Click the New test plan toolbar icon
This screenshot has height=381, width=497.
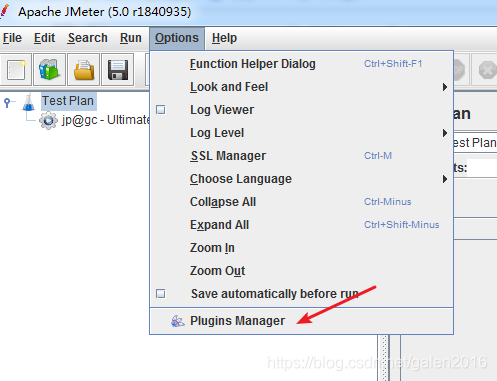pos(16,70)
